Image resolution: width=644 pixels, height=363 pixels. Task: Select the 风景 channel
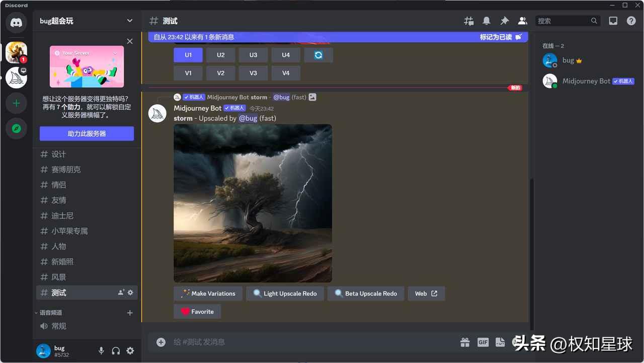click(x=59, y=277)
